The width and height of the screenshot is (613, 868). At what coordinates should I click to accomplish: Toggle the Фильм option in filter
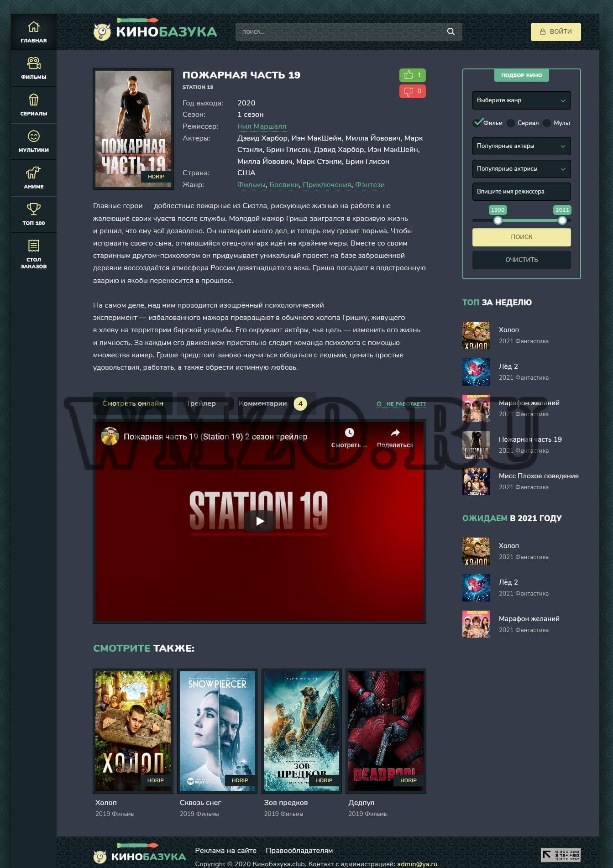pos(488,123)
